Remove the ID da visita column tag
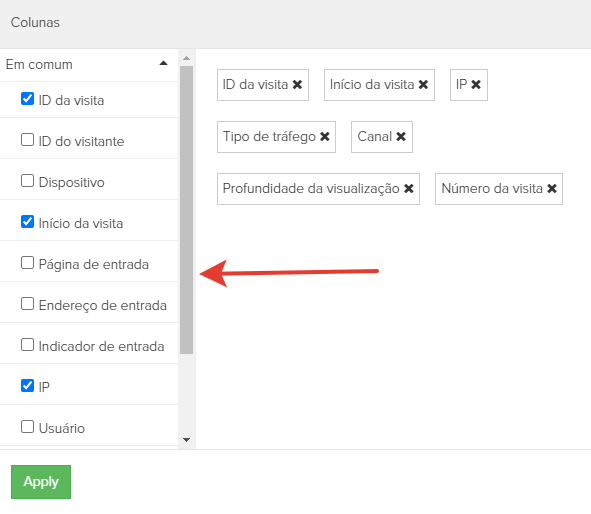Image resolution: width=591 pixels, height=514 pixels. [x=297, y=84]
